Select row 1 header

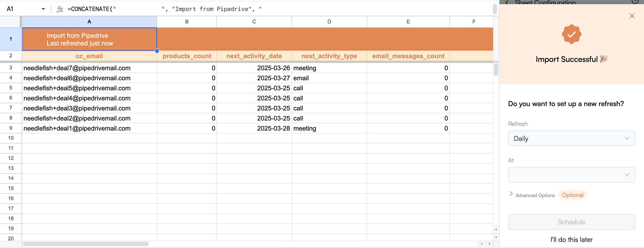11,39
